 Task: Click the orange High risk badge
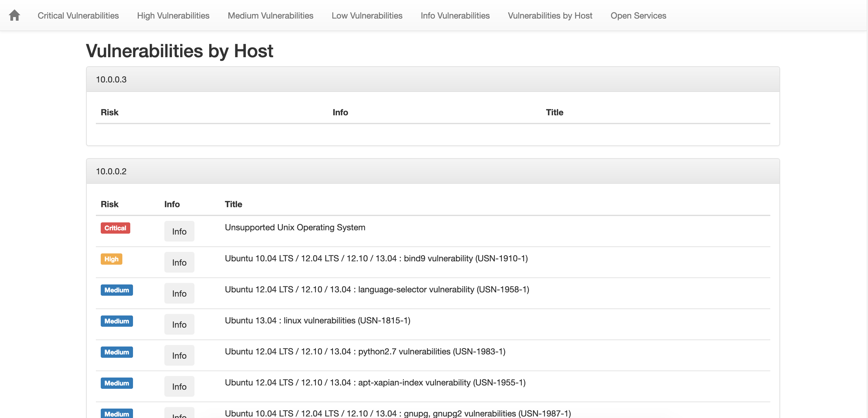click(x=111, y=259)
